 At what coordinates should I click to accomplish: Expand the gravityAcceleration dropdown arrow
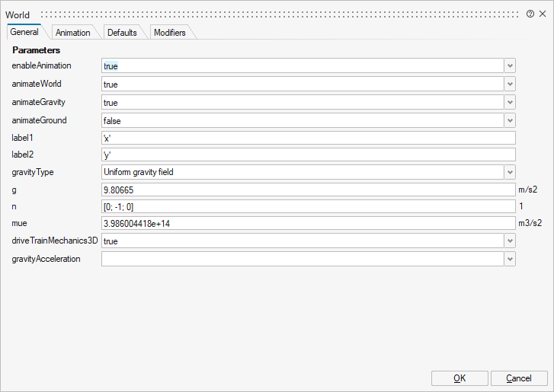point(510,259)
